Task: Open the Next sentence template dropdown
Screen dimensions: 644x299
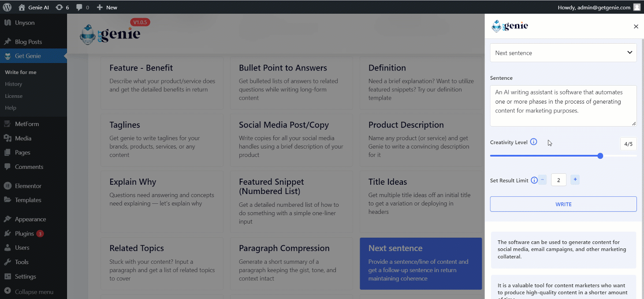Action: 563,53
